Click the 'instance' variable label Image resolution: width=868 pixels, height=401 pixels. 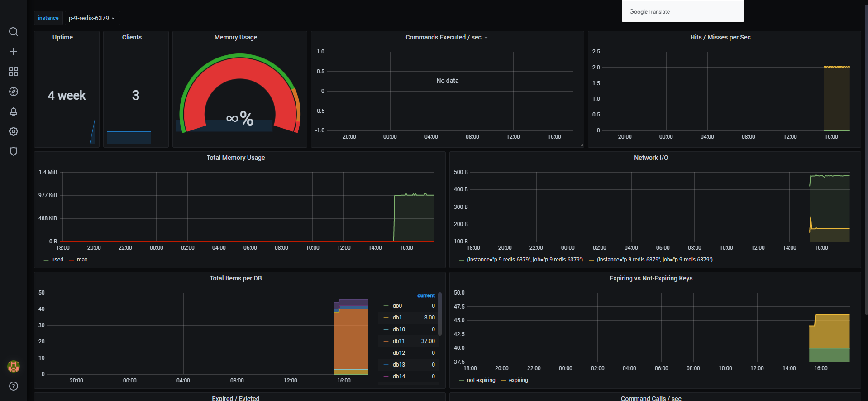48,18
